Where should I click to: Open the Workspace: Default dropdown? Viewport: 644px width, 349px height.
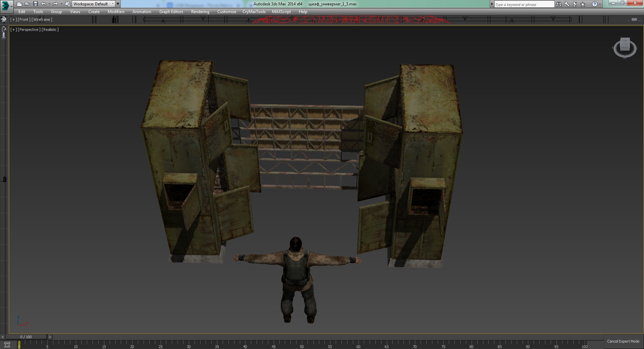coord(93,4)
